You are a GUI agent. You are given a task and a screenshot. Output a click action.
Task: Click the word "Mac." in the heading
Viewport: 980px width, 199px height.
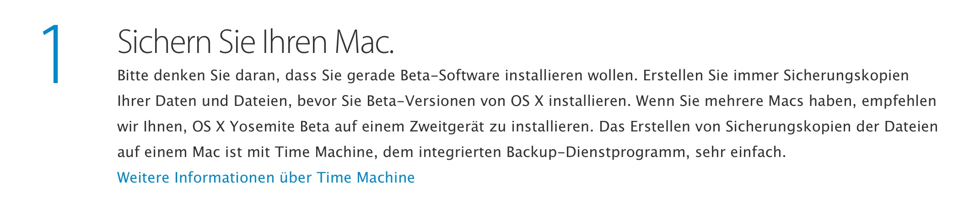(364, 42)
